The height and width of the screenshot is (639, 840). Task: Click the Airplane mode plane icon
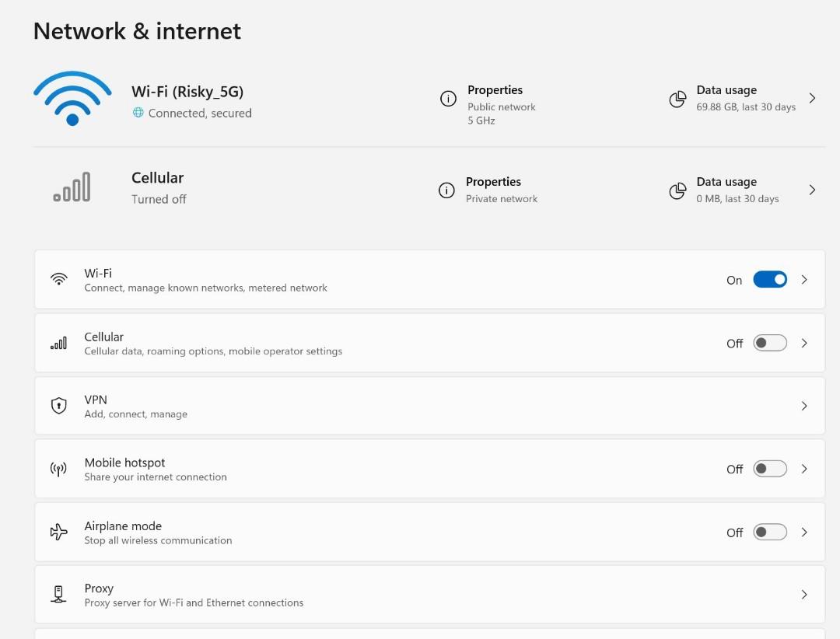[58, 532]
